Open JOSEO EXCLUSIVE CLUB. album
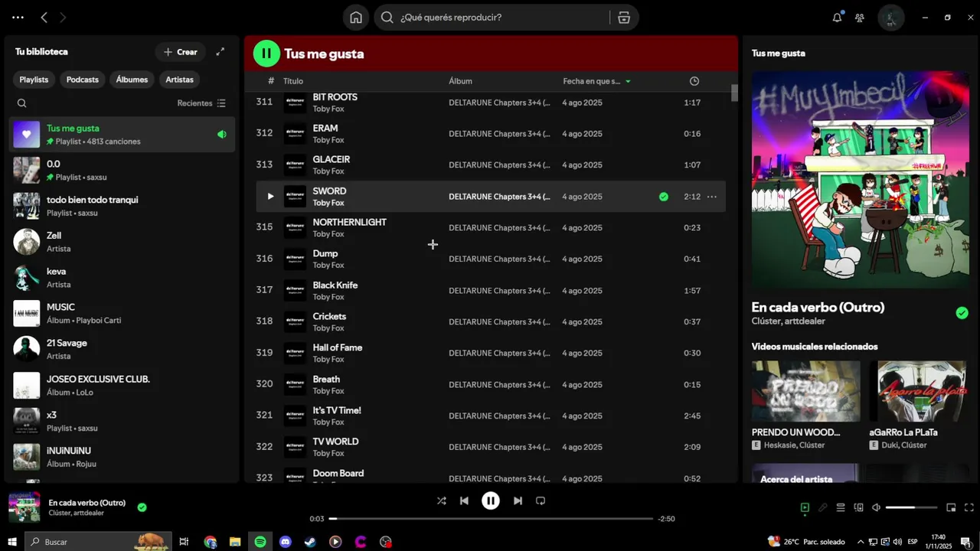Screen dimensions: 980x551 coord(122,385)
